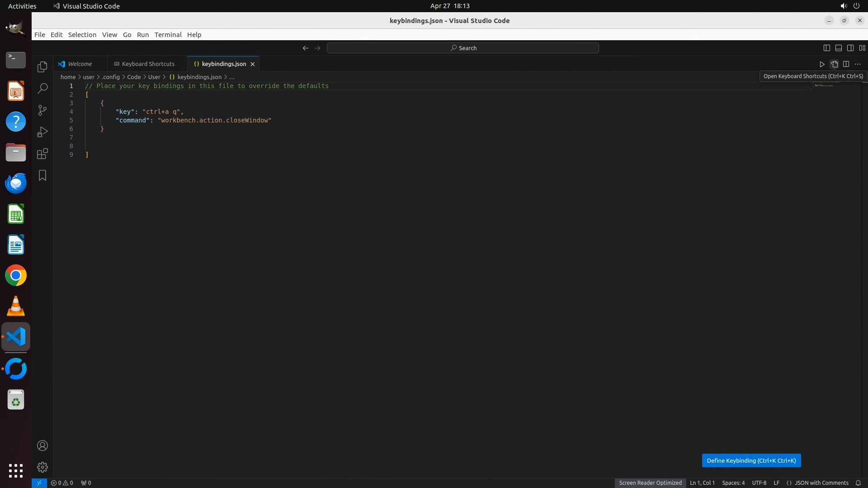Image resolution: width=868 pixels, height=488 pixels.
Task: Open the Extensions view
Action: point(42,154)
